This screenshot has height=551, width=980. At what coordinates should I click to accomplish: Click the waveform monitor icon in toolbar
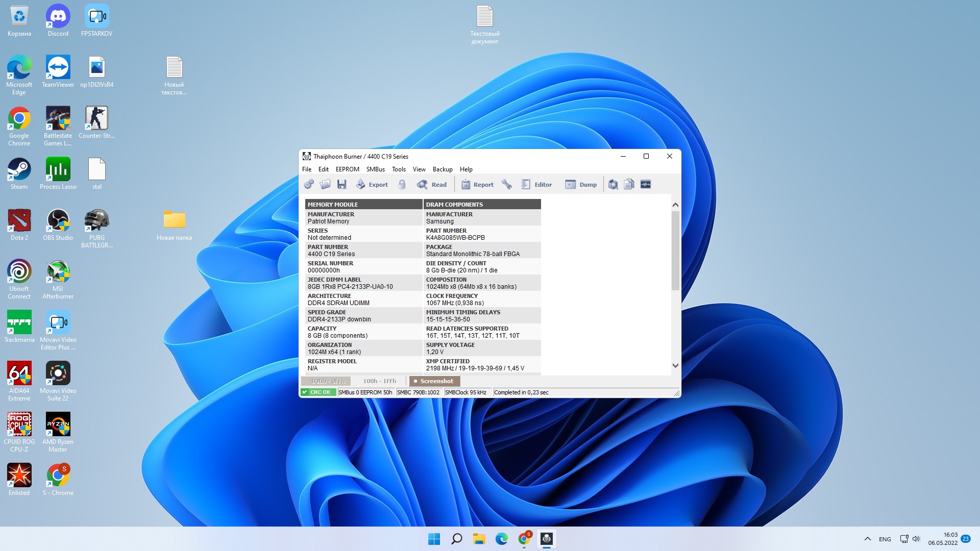tap(646, 185)
